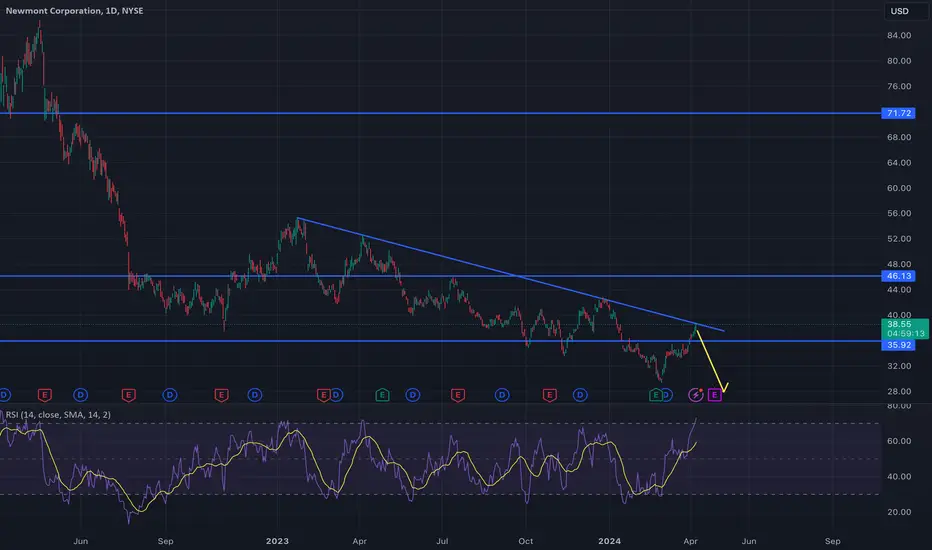The width and height of the screenshot is (932, 550).
Task: Click the Newmont Corporation, 1D, NYSE title
Action: [x=74, y=11]
